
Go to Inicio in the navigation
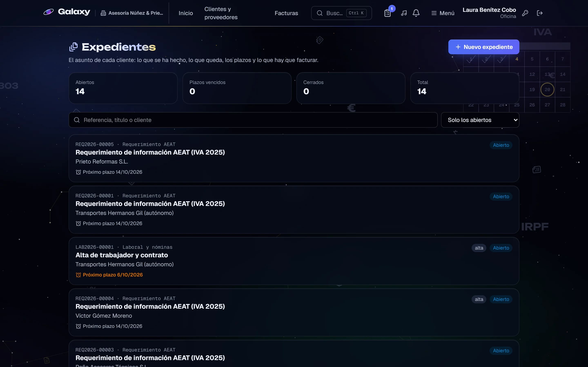[186, 13]
